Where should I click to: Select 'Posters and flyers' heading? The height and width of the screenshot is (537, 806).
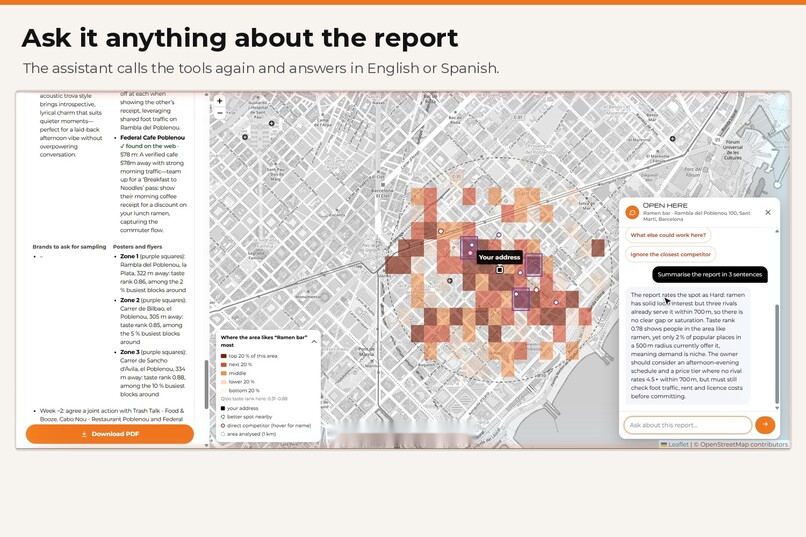coord(137,247)
